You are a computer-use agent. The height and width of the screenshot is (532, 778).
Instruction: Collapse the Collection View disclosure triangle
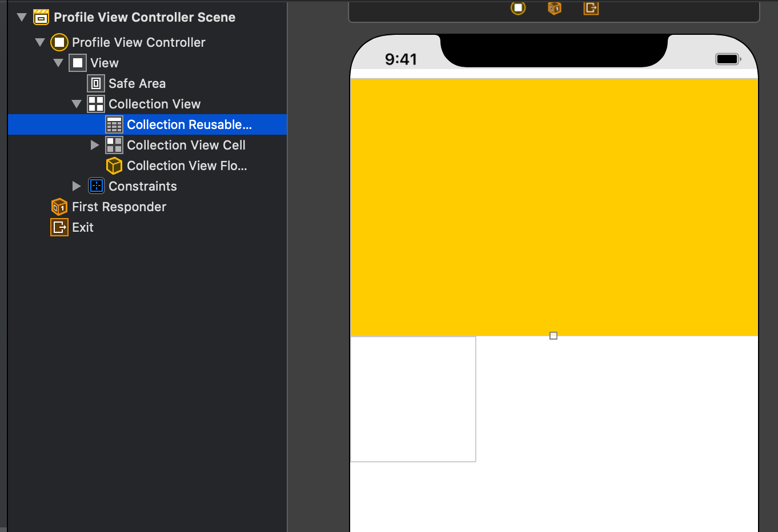tap(77, 104)
